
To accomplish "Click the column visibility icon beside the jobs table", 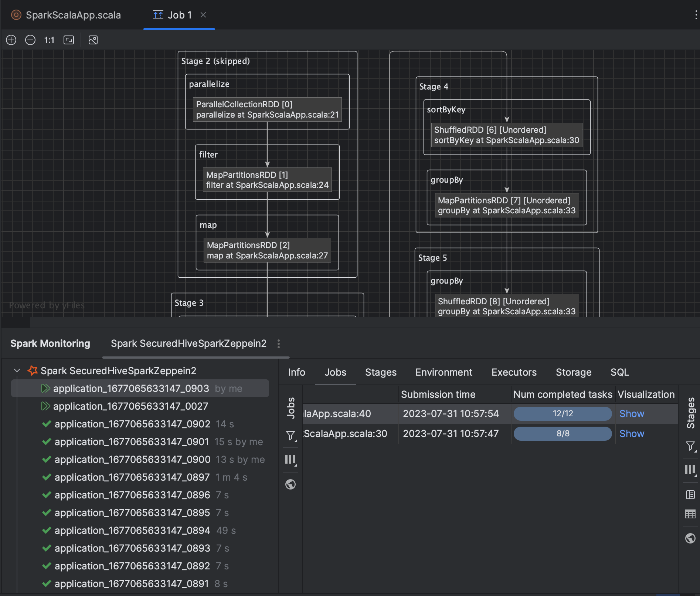I will [x=290, y=459].
